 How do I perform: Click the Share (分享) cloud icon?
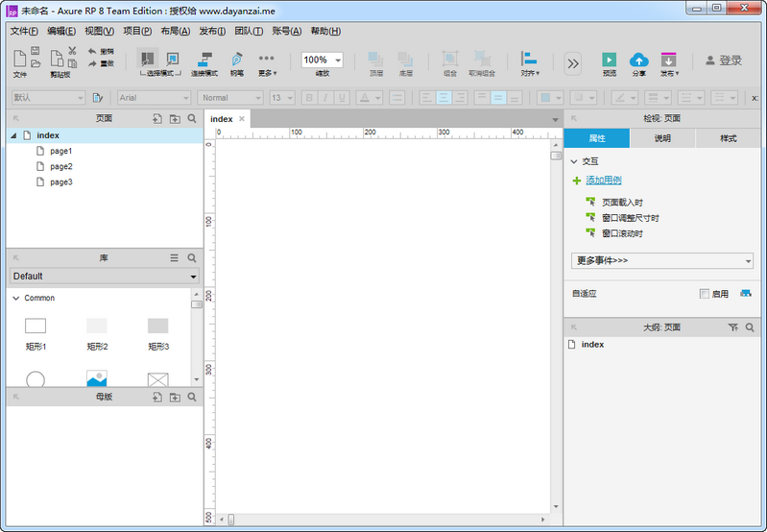tap(638, 60)
